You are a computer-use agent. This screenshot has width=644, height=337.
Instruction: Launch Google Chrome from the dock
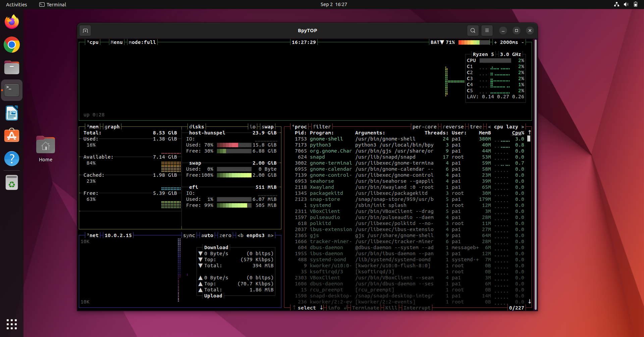point(12,45)
